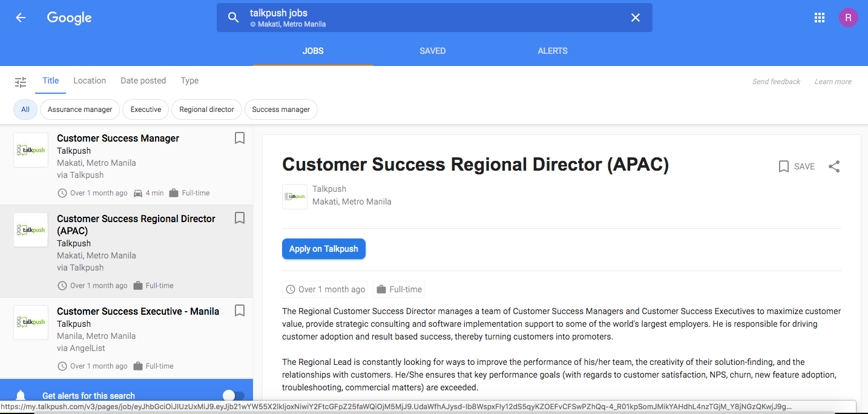Click the Send feedback link
868x414 pixels.
(x=776, y=82)
